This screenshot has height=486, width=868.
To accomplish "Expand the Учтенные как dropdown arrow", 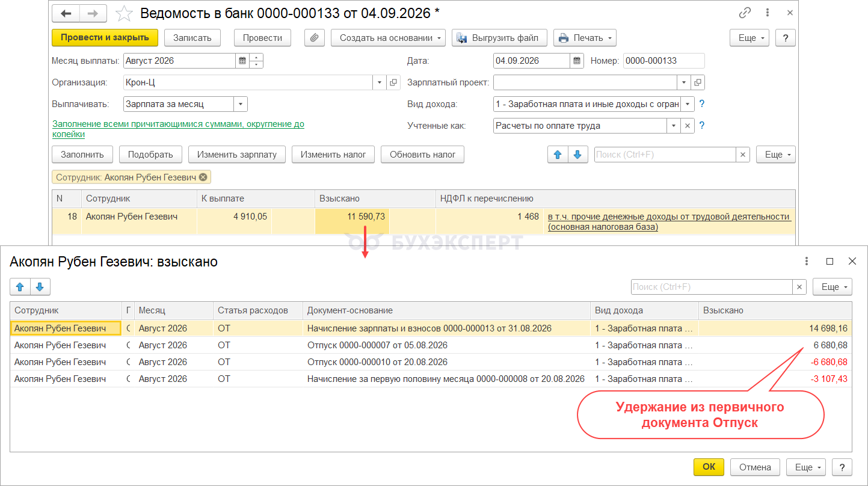I will 674,126.
